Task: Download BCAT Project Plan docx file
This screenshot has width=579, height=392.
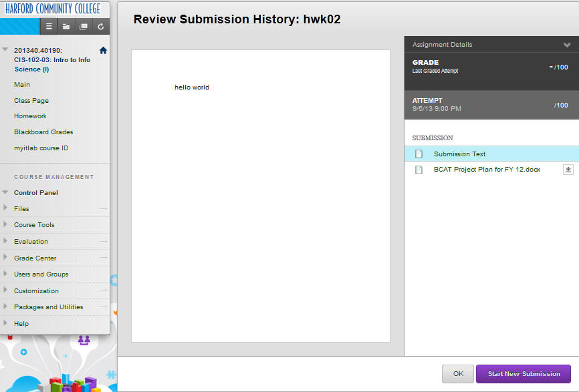Action: click(x=568, y=170)
